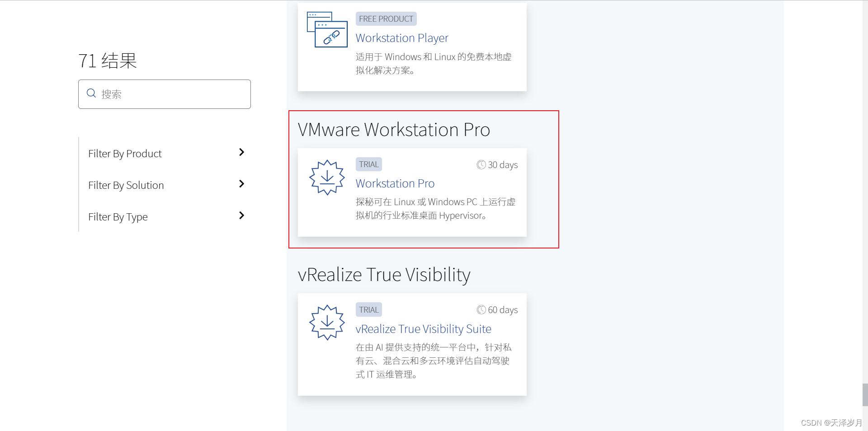Click the Workstation Player linked-windows icon

(327, 29)
